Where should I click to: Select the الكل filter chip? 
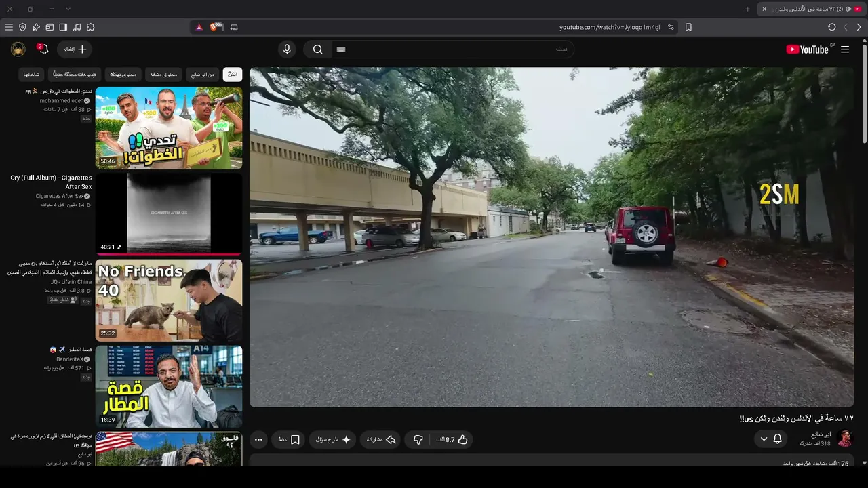[233, 74]
